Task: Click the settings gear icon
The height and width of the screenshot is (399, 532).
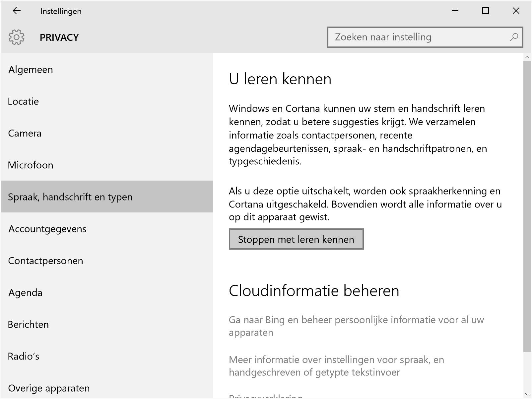Action: [x=17, y=37]
